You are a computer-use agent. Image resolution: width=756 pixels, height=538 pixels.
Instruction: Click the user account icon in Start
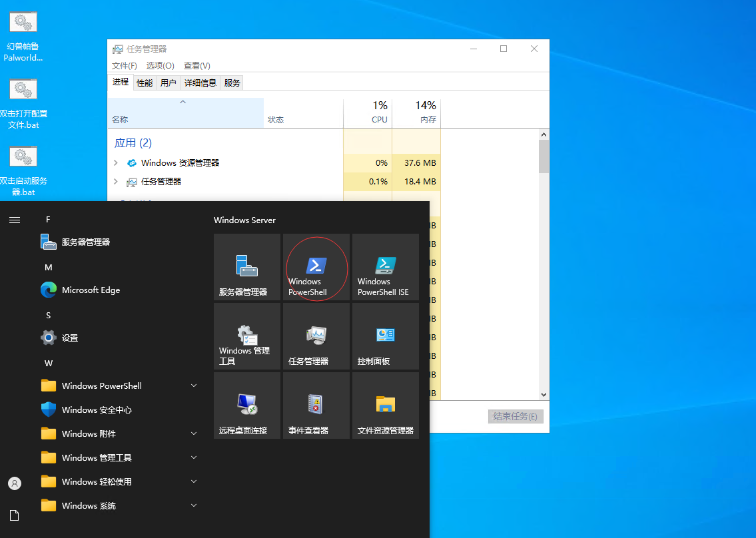[x=15, y=483]
